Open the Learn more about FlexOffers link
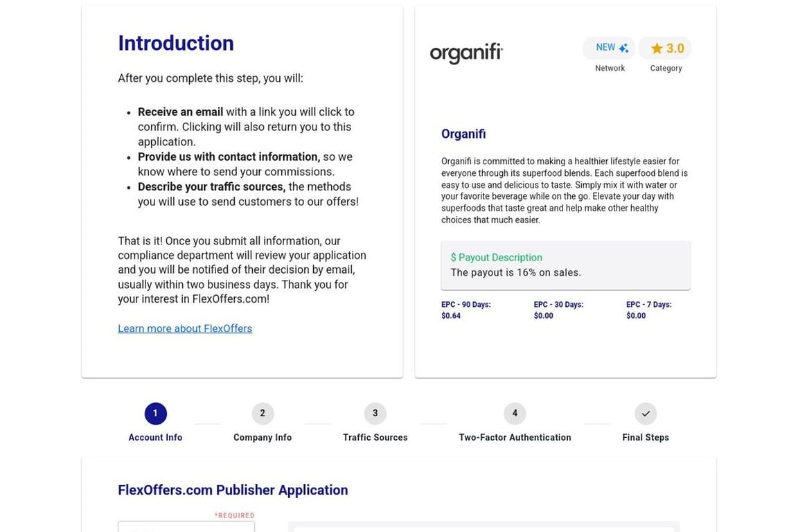 185,328
